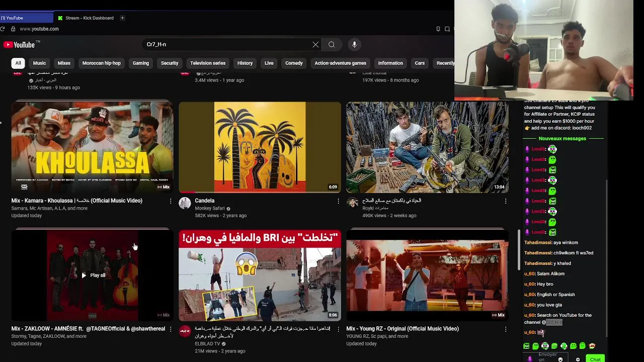Image resolution: width=644 pixels, height=362 pixels.
Task: Filter feed by Information chip
Action: coord(390,63)
